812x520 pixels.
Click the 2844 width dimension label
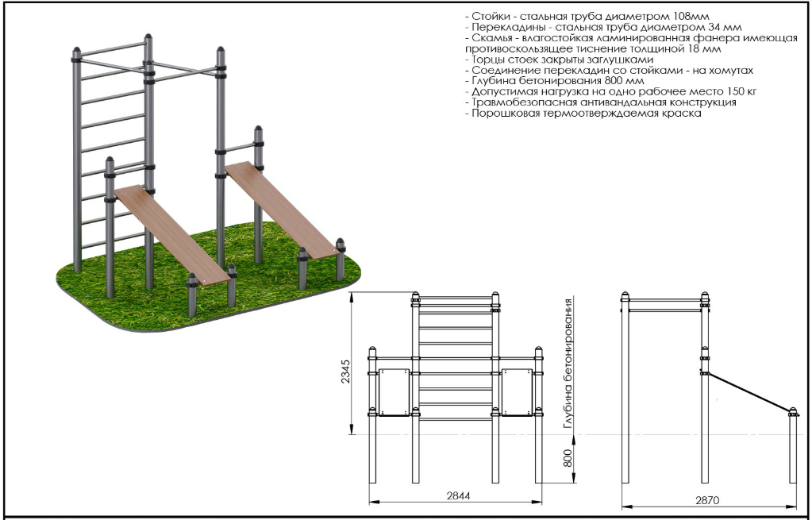coord(456,494)
